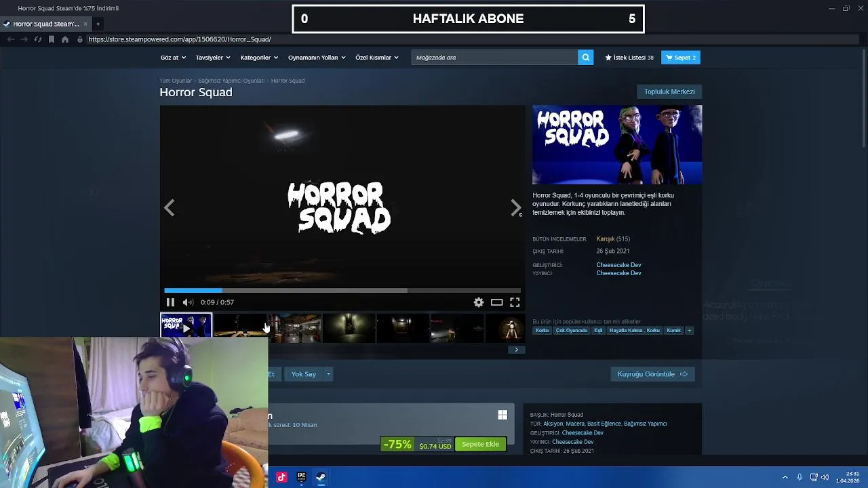Open the Karışık reviews summary
Screen dimensions: 868x488
(x=606, y=239)
